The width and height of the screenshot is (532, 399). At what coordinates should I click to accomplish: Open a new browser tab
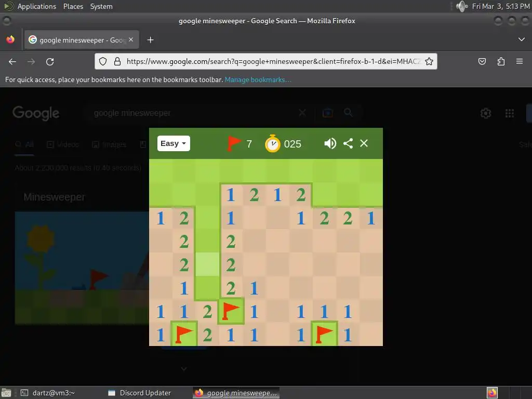pos(150,40)
